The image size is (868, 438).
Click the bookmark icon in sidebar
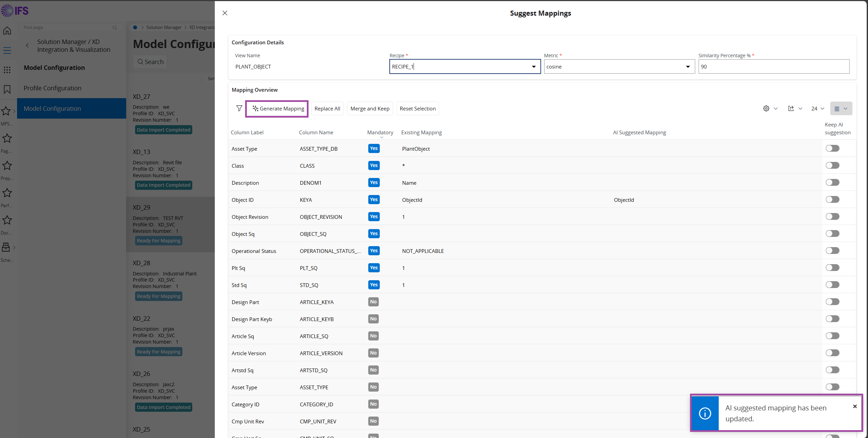[7, 89]
